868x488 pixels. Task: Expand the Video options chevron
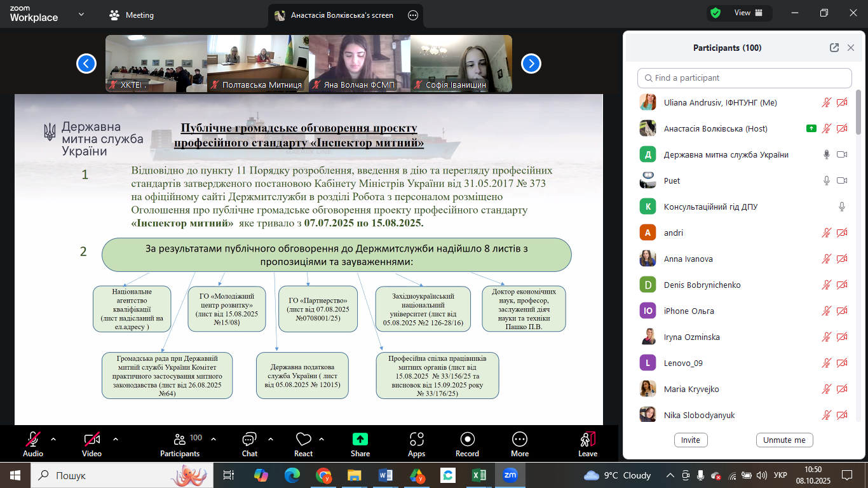point(116,439)
